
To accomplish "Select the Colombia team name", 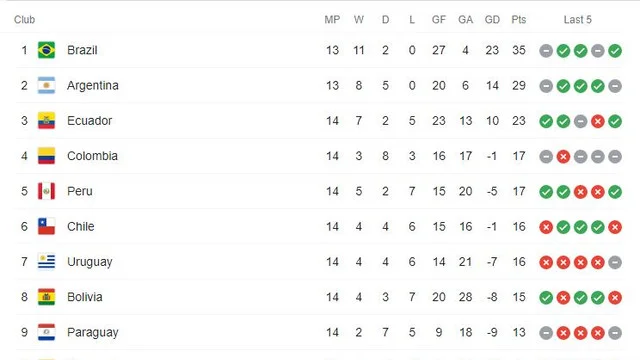I will [x=92, y=156].
